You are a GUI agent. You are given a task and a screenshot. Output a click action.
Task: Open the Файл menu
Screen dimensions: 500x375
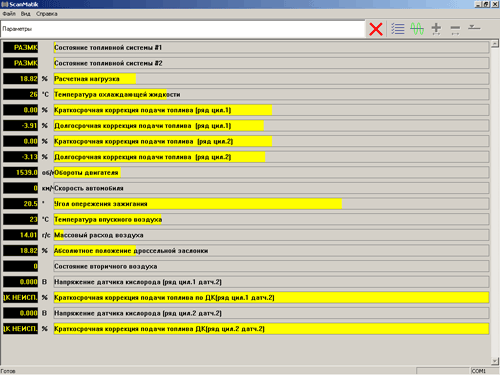[x=9, y=14]
